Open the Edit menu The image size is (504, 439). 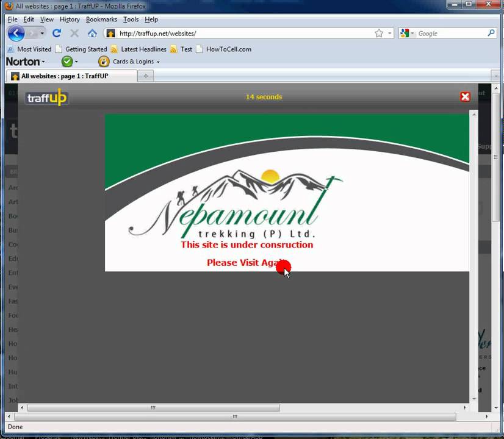point(29,20)
